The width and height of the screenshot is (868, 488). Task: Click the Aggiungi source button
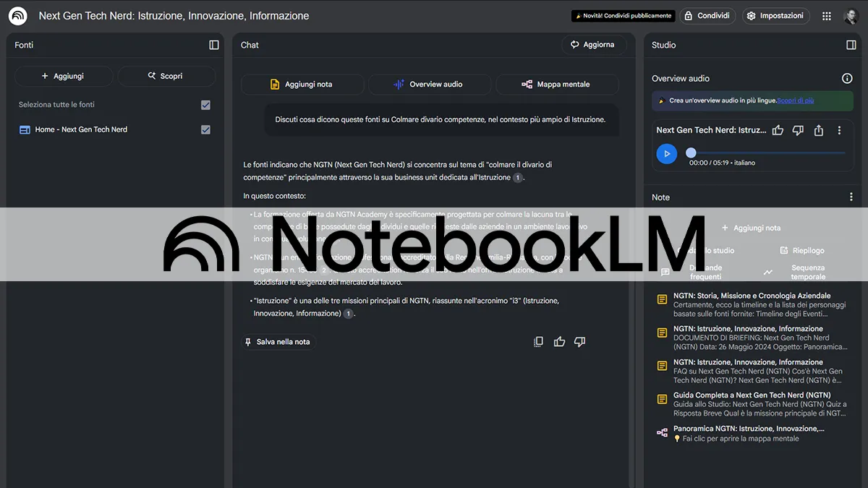point(64,76)
